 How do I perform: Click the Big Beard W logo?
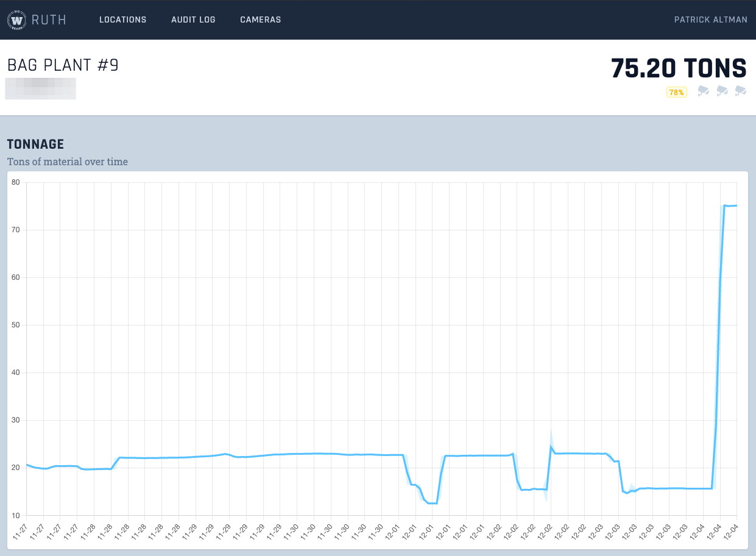[x=16, y=20]
